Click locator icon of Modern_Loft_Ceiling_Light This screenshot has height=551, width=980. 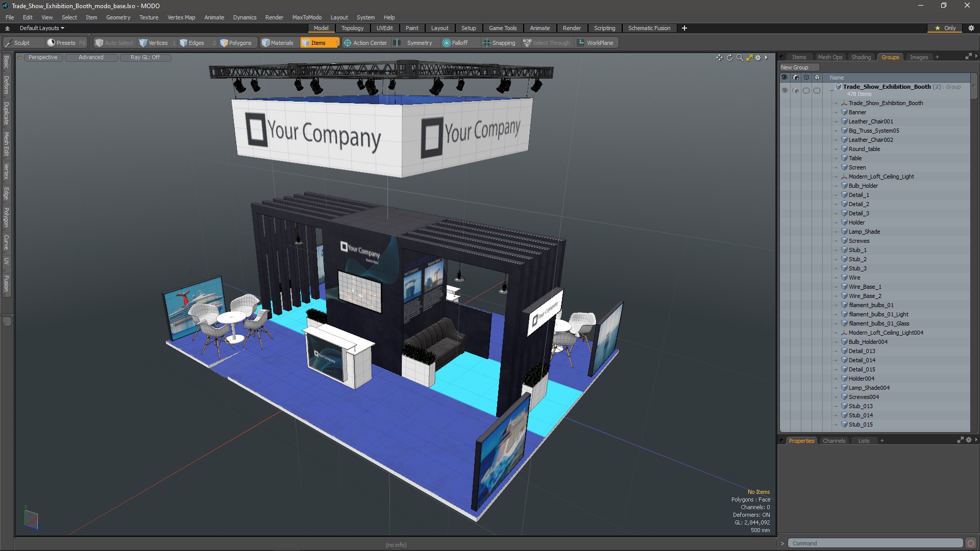[844, 177]
